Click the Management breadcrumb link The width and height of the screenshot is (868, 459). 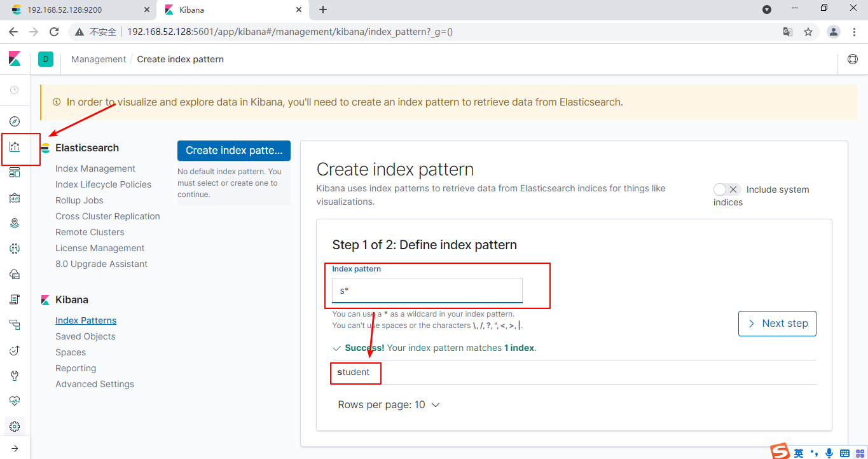pyautogui.click(x=99, y=59)
